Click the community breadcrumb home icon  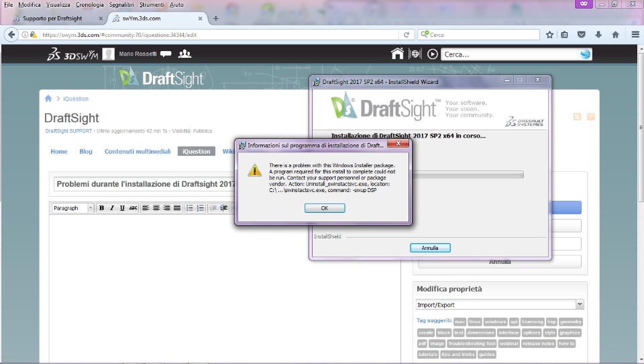click(x=48, y=98)
